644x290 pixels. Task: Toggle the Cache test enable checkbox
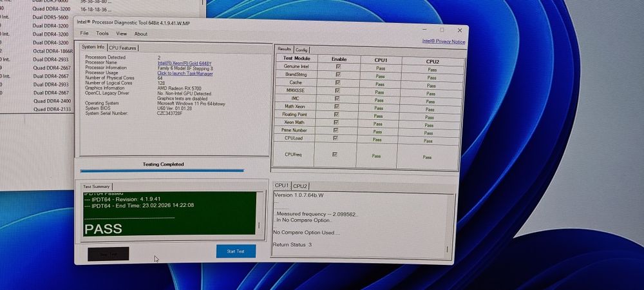click(x=338, y=82)
